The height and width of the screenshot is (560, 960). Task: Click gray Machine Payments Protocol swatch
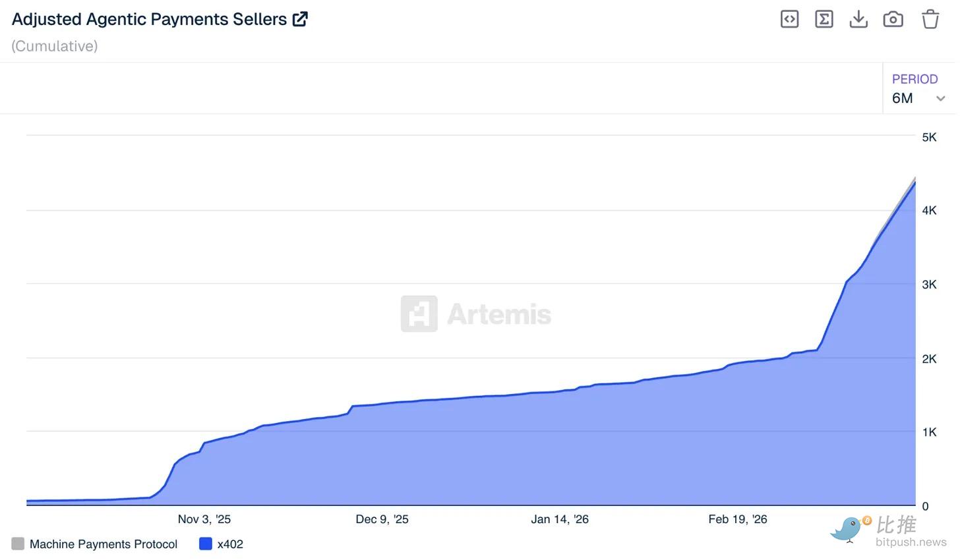click(x=18, y=544)
